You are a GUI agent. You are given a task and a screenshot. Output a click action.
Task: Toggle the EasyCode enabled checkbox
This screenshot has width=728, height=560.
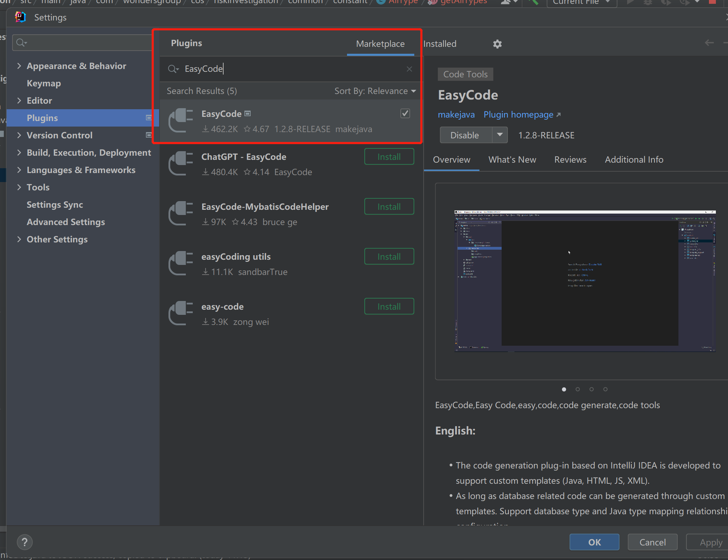click(405, 113)
